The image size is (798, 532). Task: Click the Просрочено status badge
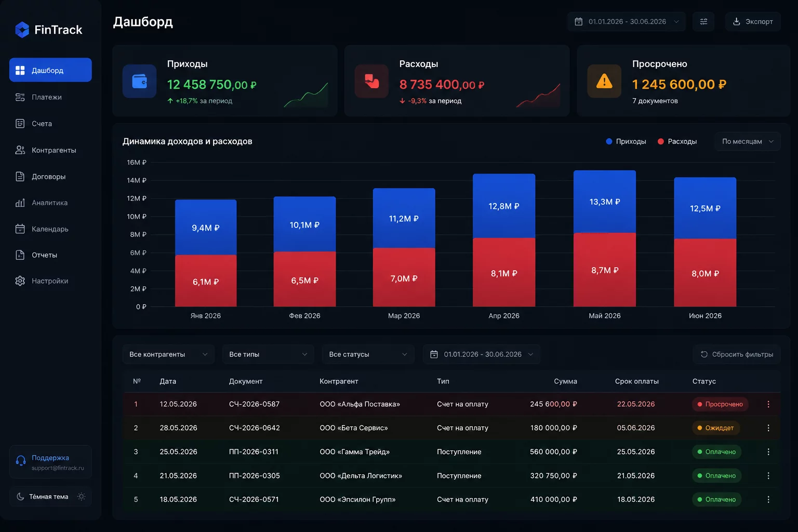point(720,404)
